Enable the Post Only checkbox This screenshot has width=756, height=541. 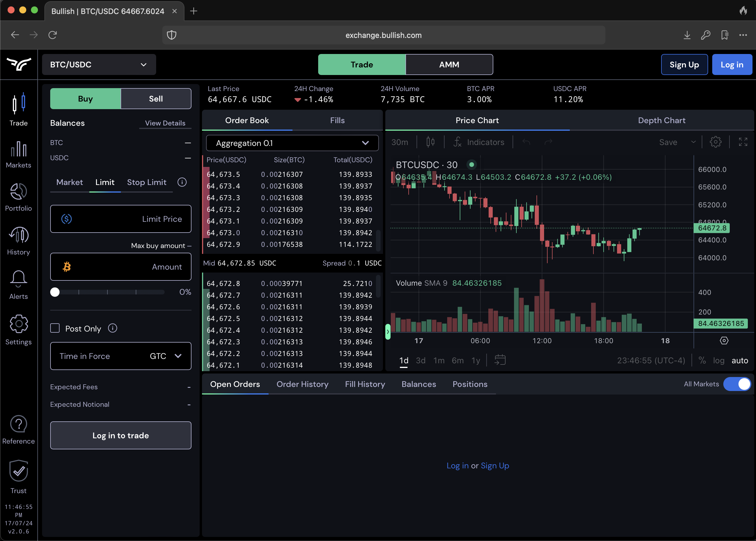pyautogui.click(x=55, y=329)
